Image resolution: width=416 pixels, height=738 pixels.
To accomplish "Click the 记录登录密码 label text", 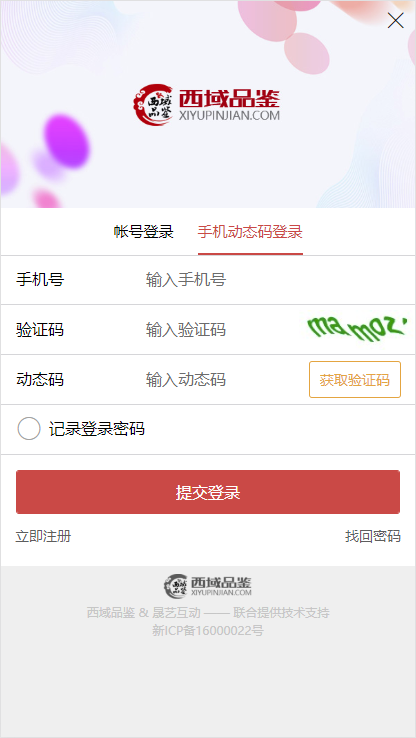I will [96, 429].
